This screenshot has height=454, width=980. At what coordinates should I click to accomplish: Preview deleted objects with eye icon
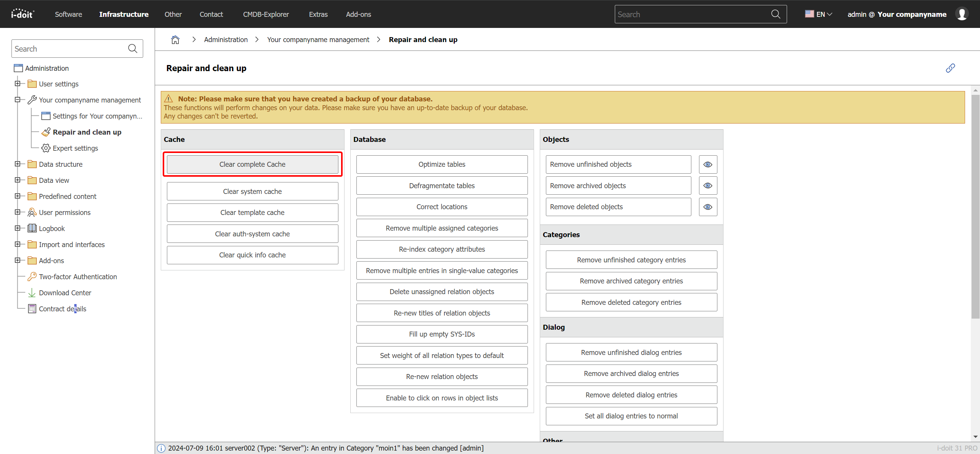(708, 207)
